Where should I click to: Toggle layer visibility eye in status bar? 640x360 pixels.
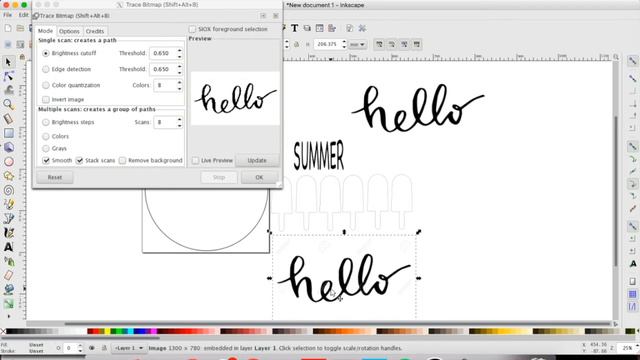click(x=91, y=348)
